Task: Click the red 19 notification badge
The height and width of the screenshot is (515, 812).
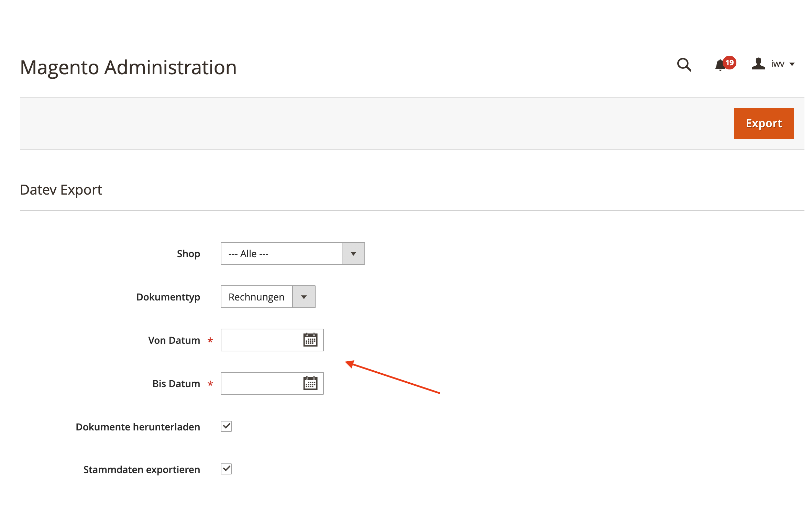Action: (729, 63)
